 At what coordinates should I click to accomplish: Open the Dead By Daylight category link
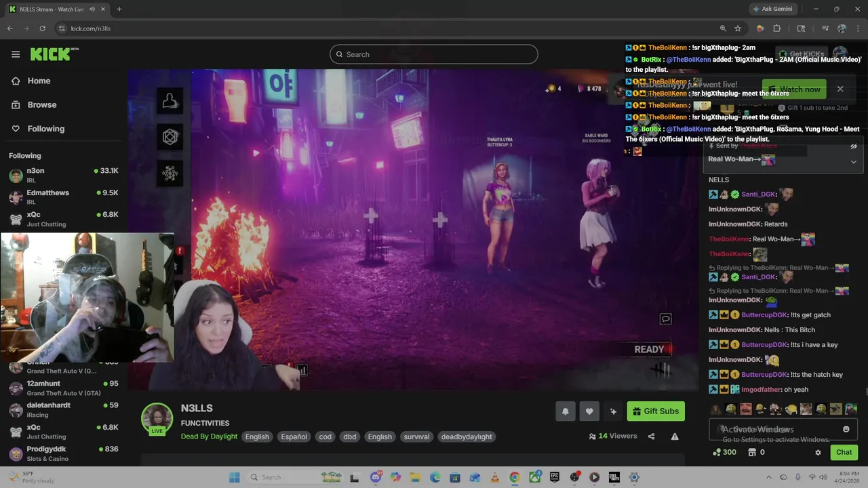[209, 436]
